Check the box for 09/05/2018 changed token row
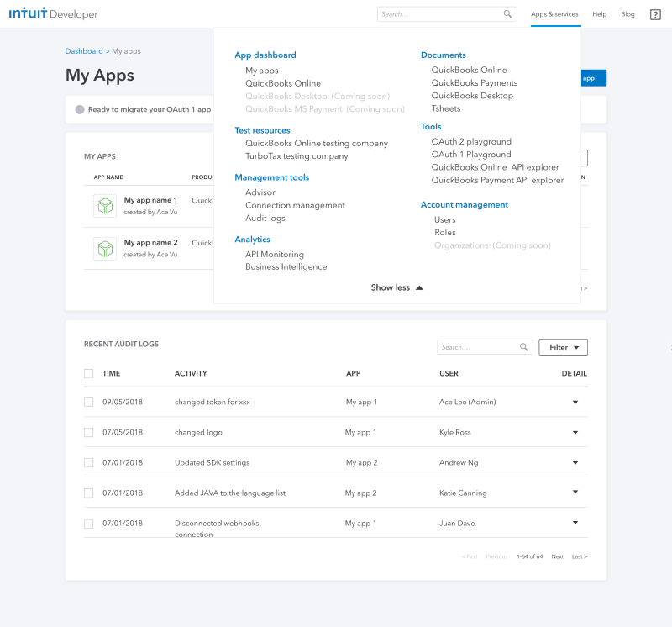This screenshot has height=627, width=672. (x=89, y=402)
